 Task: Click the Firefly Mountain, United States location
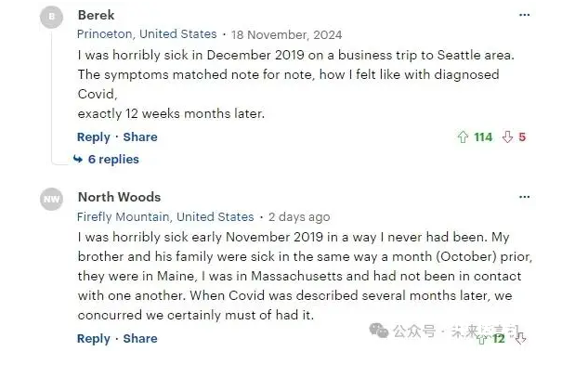[x=165, y=217]
